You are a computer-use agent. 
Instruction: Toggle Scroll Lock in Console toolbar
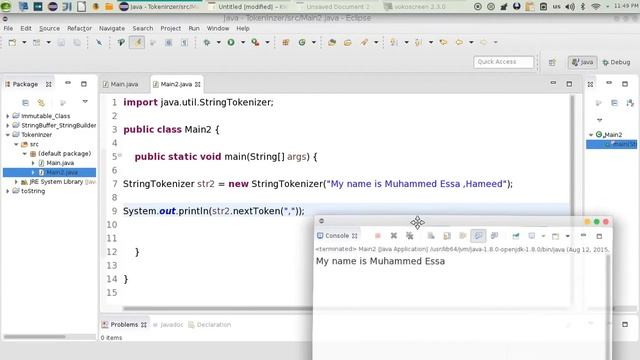click(447, 236)
